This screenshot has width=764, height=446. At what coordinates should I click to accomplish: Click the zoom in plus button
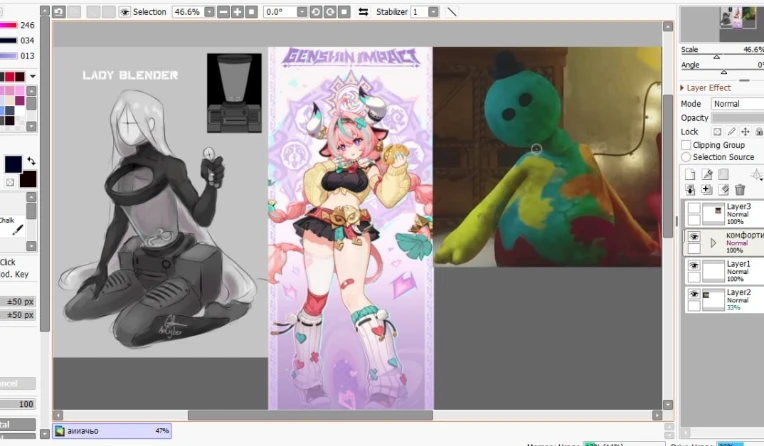237,12
